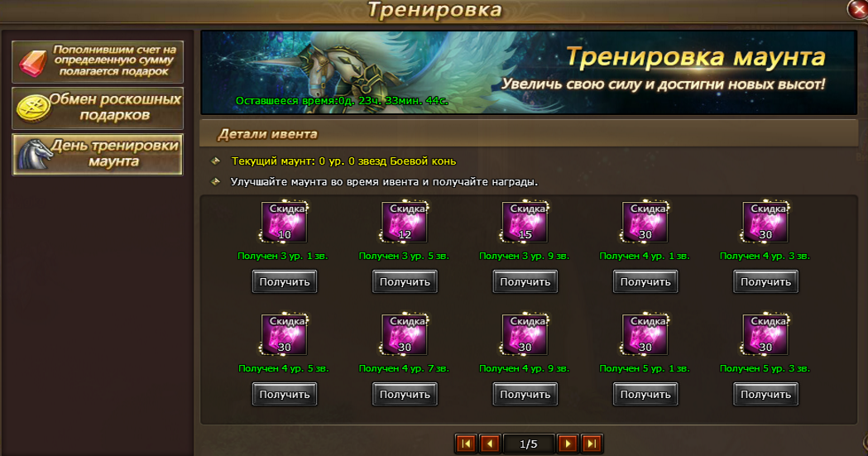Screen dimensions: 868x456
Task: Jump to the last rewards page
Action: tap(592, 444)
